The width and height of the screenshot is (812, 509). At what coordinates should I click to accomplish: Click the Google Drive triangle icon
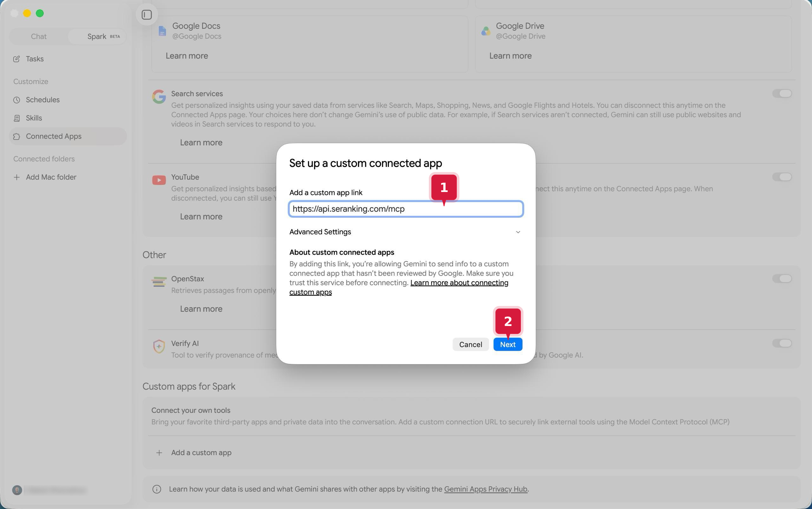tap(486, 31)
